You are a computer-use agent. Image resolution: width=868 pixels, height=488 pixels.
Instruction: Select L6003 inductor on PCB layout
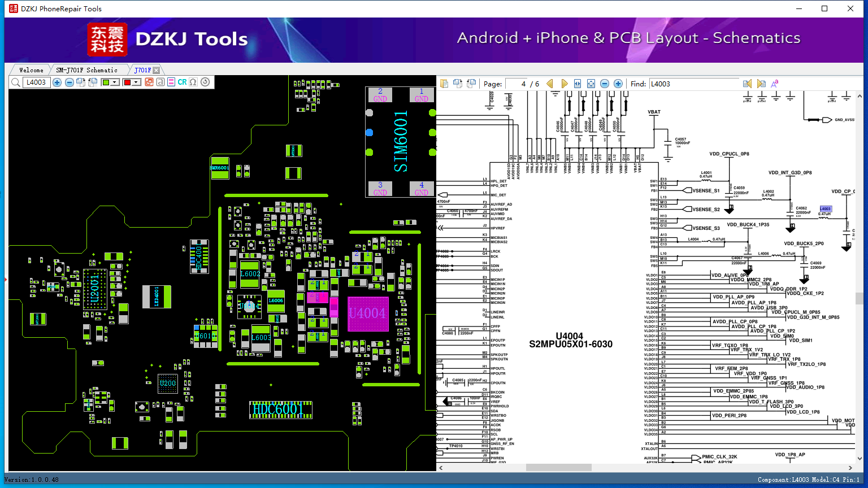261,338
